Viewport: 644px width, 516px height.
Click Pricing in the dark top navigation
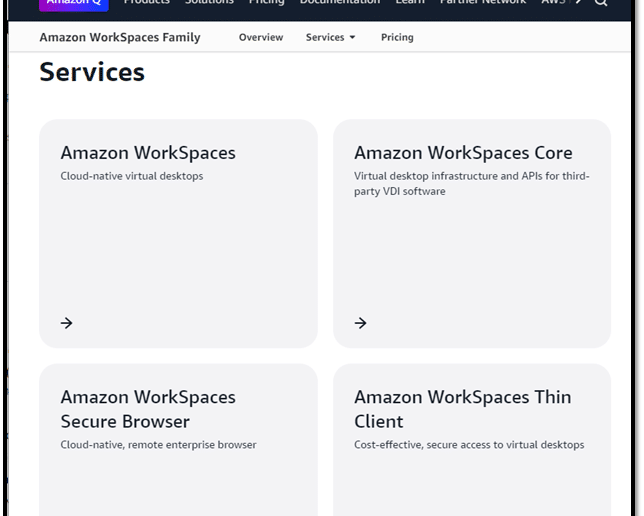pos(267,2)
